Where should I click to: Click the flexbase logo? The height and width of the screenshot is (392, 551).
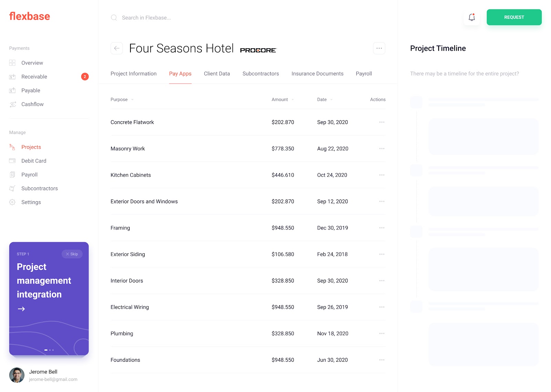point(30,16)
